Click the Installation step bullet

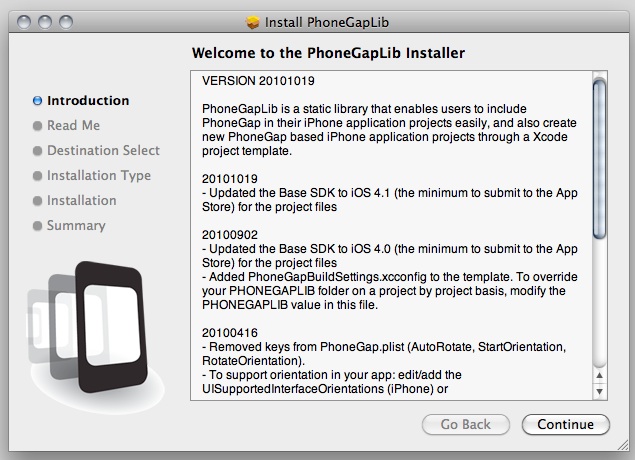pos(37,201)
